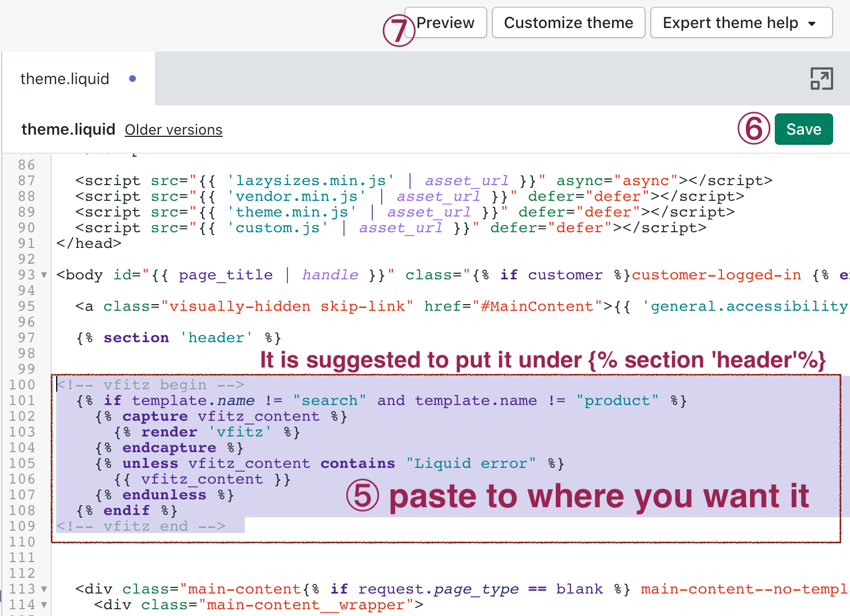This screenshot has width=850, height=616.
Task: Click the unless 'Liquid error' line
Action: point(330,463)
